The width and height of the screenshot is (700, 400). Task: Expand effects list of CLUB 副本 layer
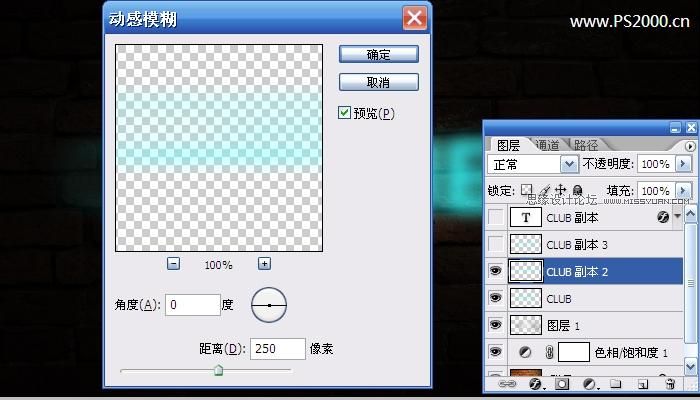678,217
